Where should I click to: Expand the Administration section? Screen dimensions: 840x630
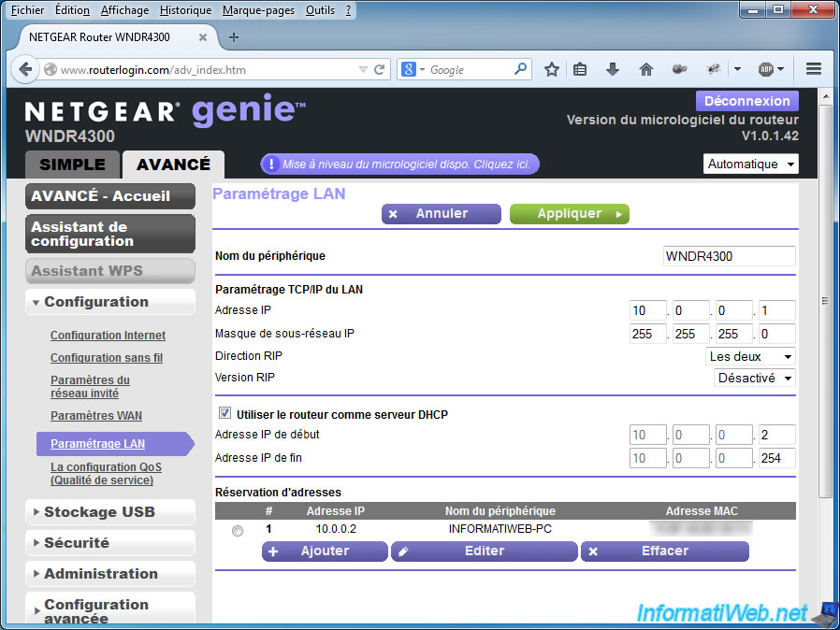(110, 574)
